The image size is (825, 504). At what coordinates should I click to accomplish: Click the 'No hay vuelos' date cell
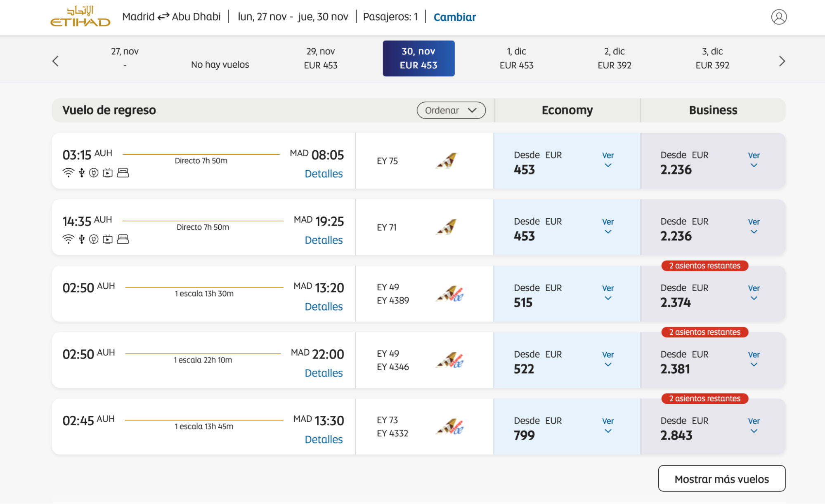click(x=220, y=64)
